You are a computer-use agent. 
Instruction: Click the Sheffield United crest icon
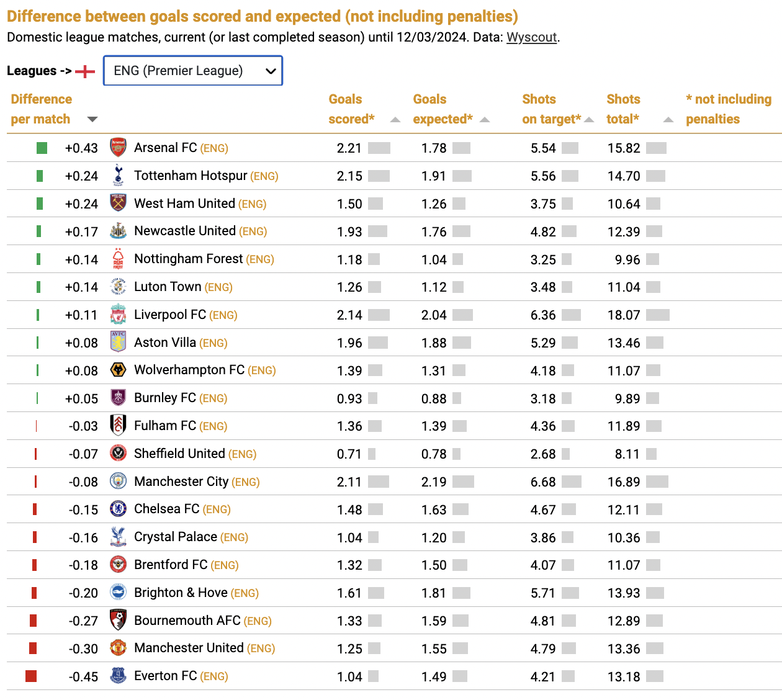[x=118, y=454]
